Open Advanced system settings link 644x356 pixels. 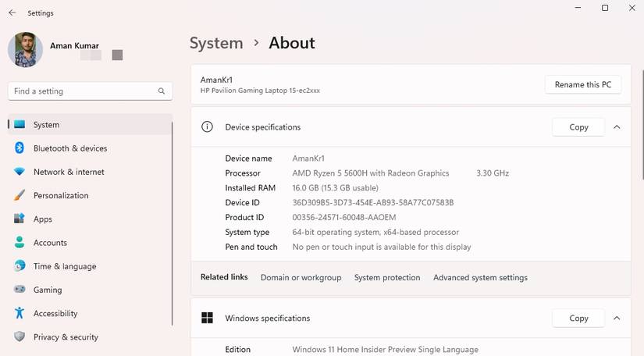click(480, 277)
